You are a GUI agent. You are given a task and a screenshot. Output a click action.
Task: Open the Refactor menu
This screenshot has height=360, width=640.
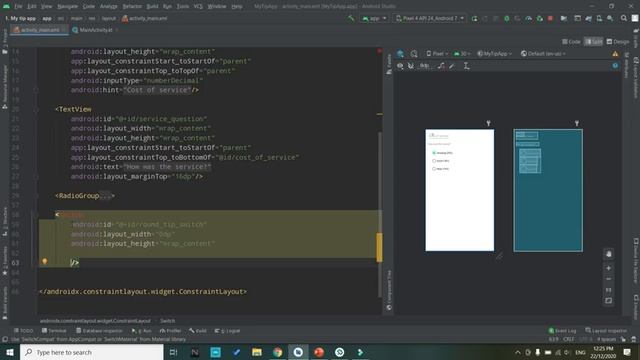pos(132,7)
